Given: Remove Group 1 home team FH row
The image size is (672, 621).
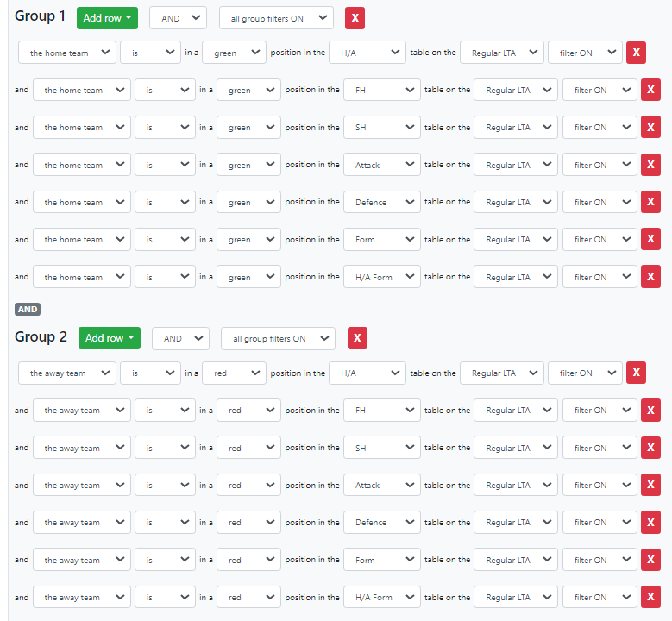Looking at the screenshot, I should click(650, 90).
